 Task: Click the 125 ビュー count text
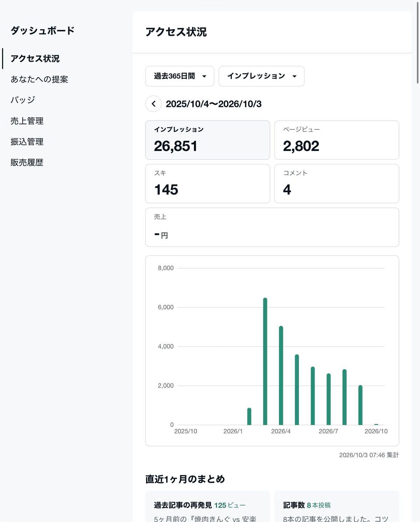coord(230,505)
